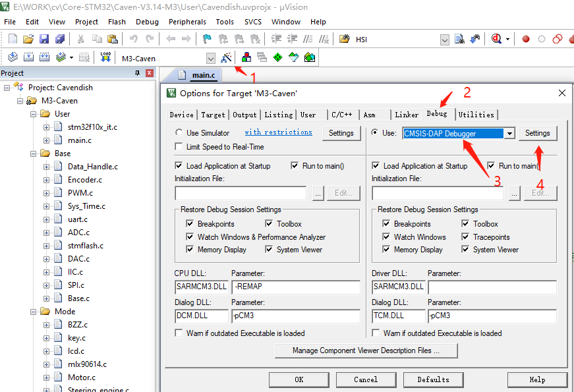
Task: Toggle bookmark with the flag icon
Action: coord(207,39)
